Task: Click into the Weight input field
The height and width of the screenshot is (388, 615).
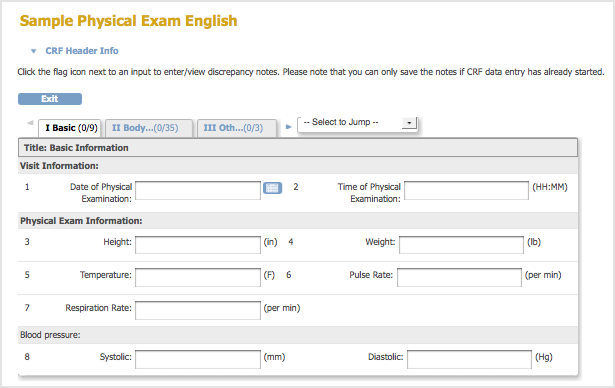Action: [461, 245]
